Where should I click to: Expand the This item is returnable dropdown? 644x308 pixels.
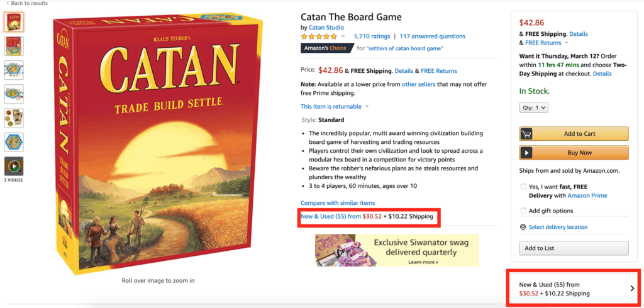(367, 107)
